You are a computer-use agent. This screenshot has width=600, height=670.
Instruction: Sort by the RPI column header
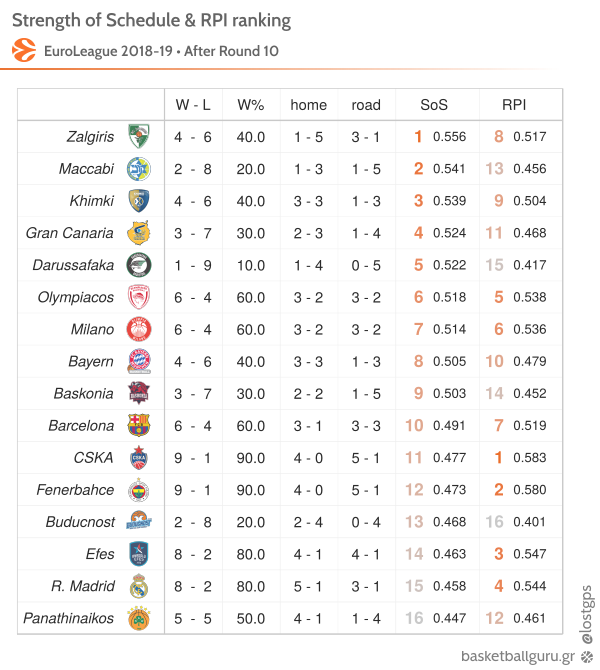click(x=514, y=105)
